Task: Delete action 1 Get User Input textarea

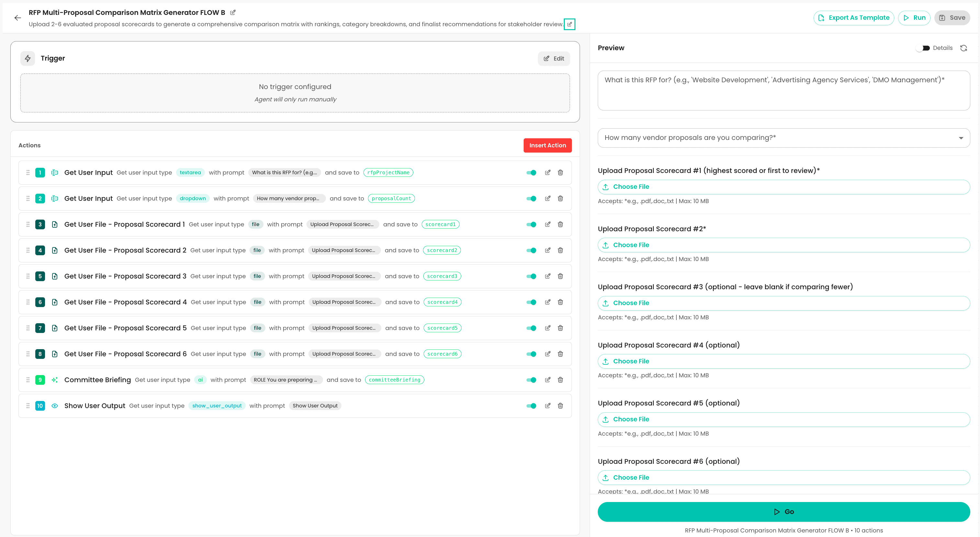Action: [560, 172]
